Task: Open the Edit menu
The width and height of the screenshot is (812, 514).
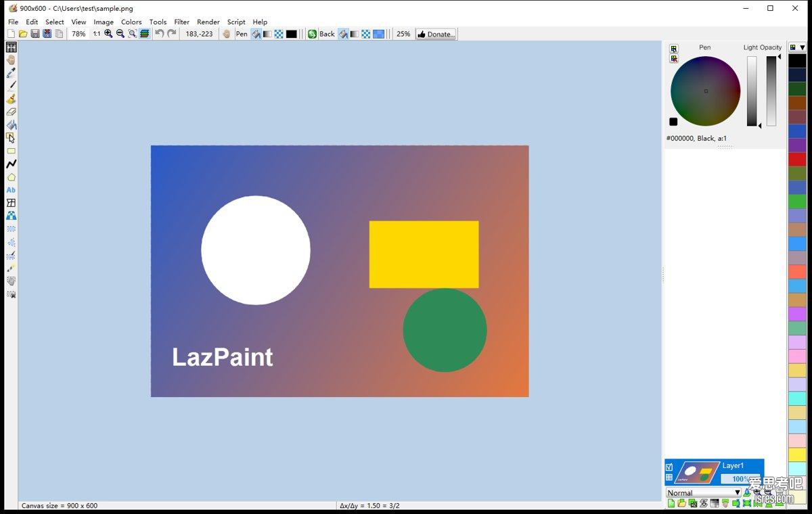Action: point(32,22)
